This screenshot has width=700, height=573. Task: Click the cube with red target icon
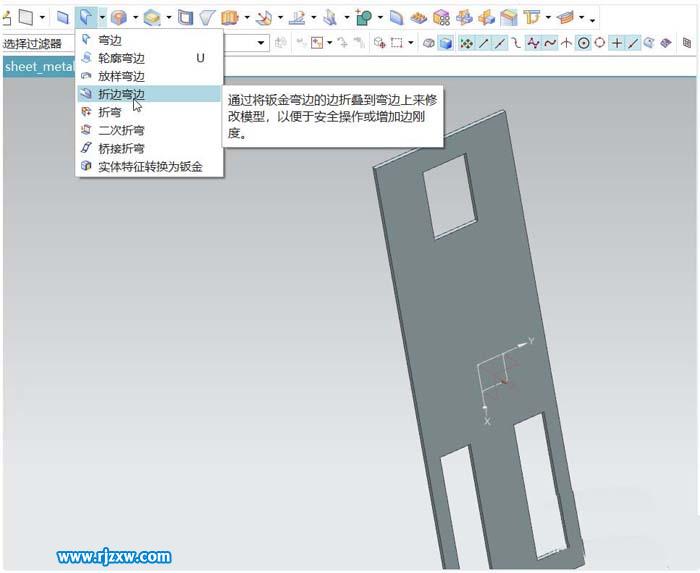coord(379,43)
